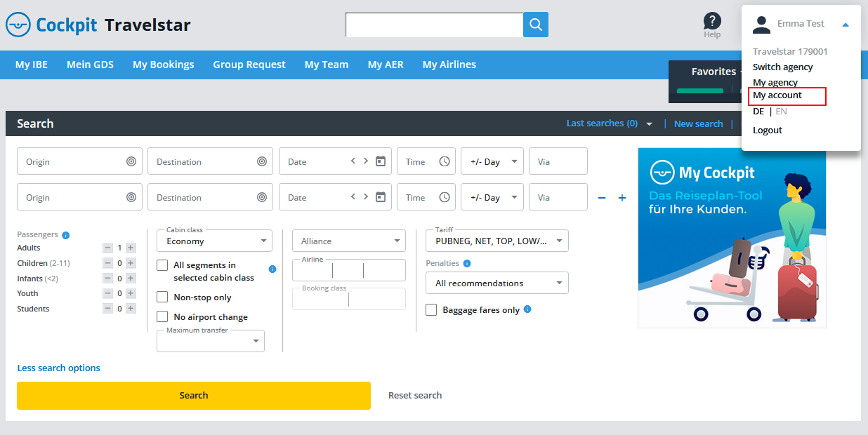Increase the Children count
868x435 pixels.
[x=131, y=263]
